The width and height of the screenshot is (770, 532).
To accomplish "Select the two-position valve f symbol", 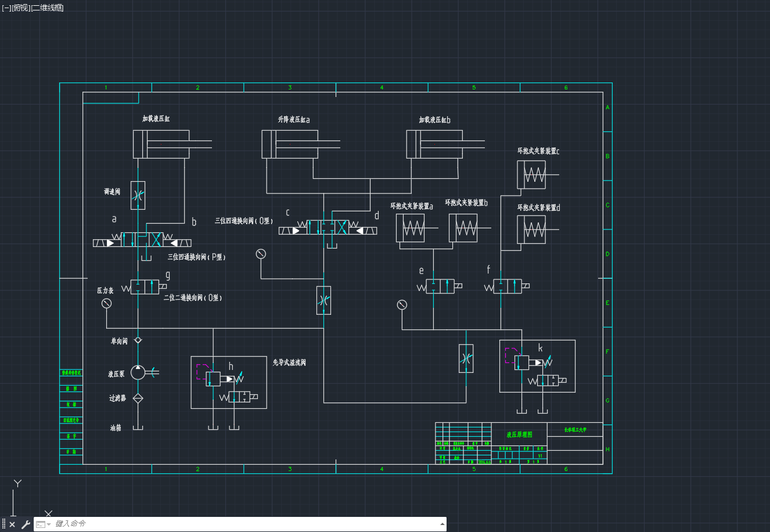I will [x=507, y=286].
